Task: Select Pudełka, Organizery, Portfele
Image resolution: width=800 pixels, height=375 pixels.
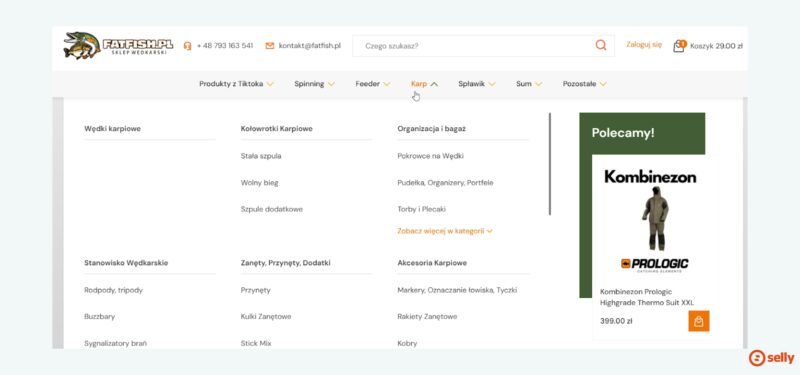Action: [x=445, y=183]
